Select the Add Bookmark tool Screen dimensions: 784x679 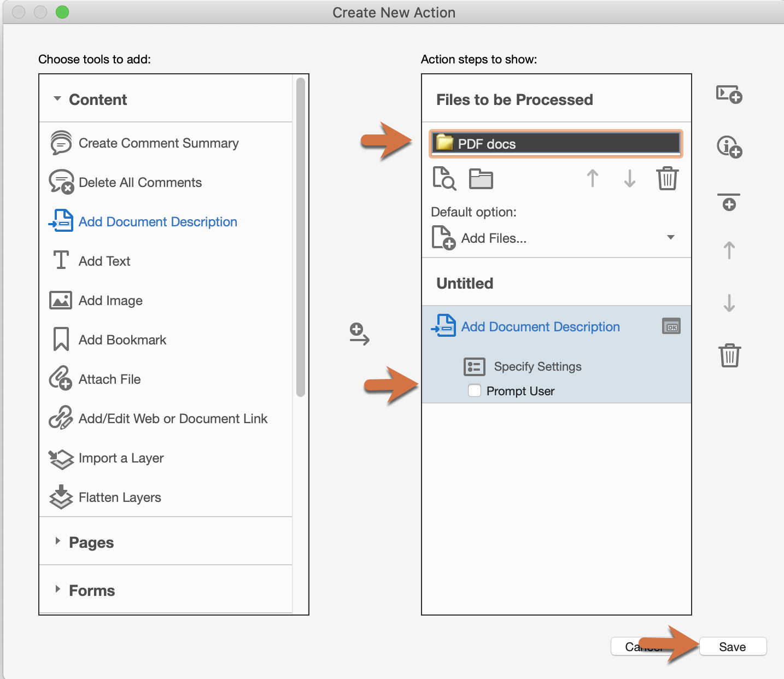click(122, 339)
